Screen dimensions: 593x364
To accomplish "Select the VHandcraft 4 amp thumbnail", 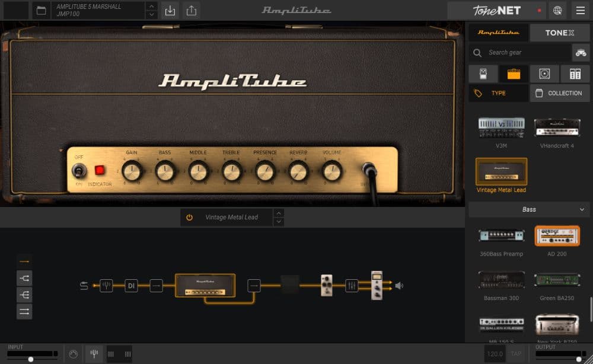I will 557,128.
